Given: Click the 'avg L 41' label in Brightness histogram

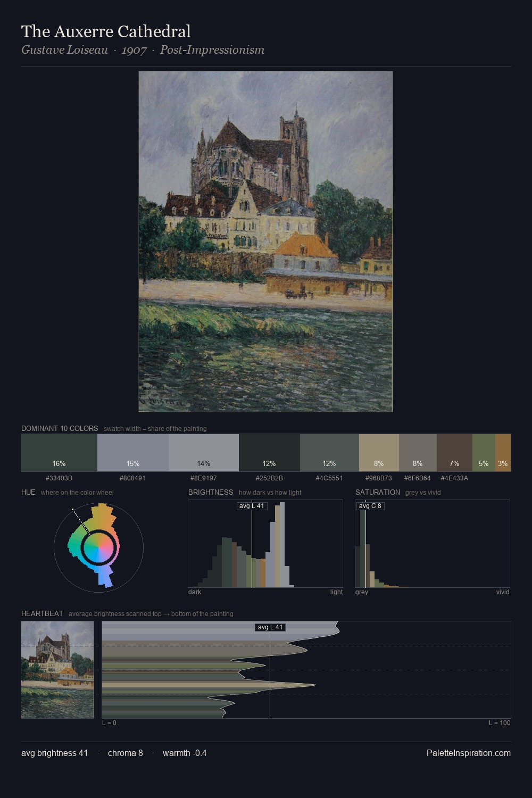Looking at the screenshot, I should click(252, 506).
